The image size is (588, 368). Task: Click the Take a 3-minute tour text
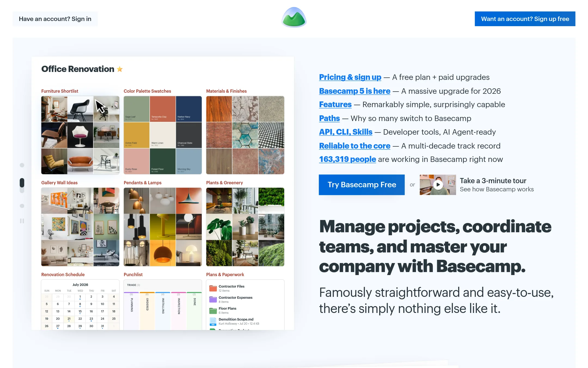(x=493, y=181)
